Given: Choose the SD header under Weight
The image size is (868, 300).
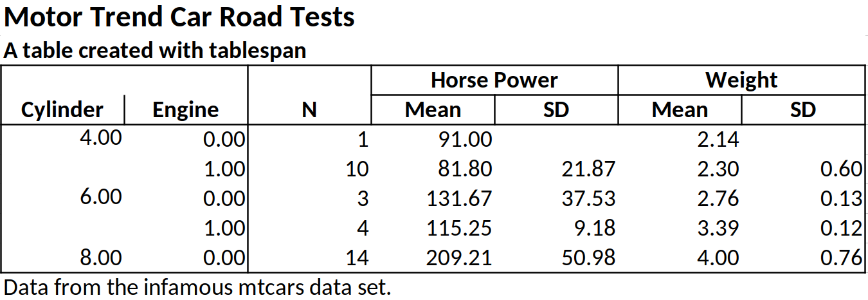Looking at the screenshot, I should [802, 110].
